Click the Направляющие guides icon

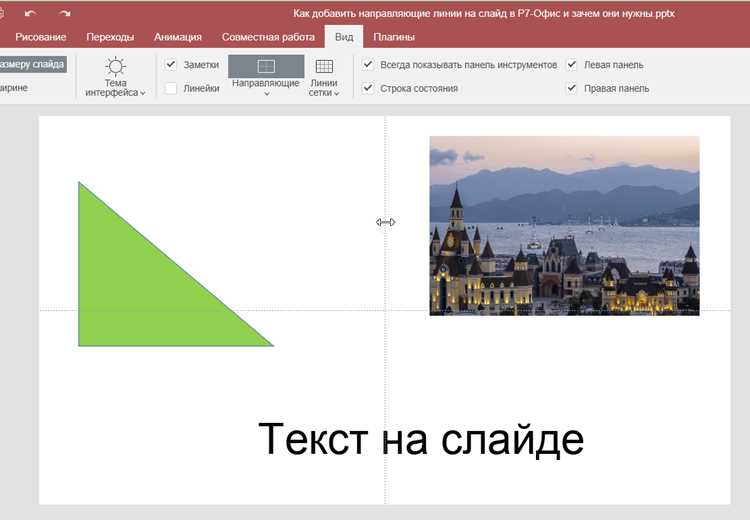pyautogui.click(x=266, y=66)
